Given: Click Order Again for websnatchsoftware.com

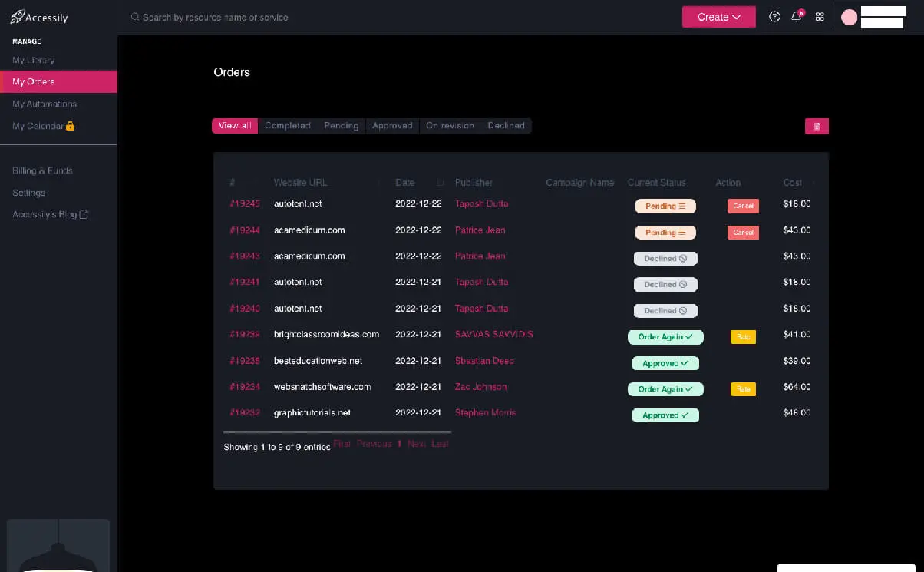Looking at the screenshot, I should coord(665,389).
